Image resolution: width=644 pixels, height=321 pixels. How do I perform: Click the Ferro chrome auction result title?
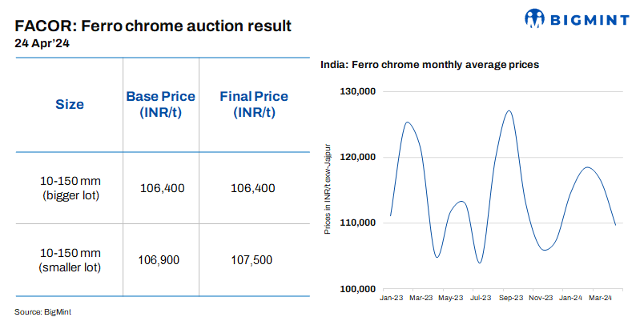(x=153, y=26)
